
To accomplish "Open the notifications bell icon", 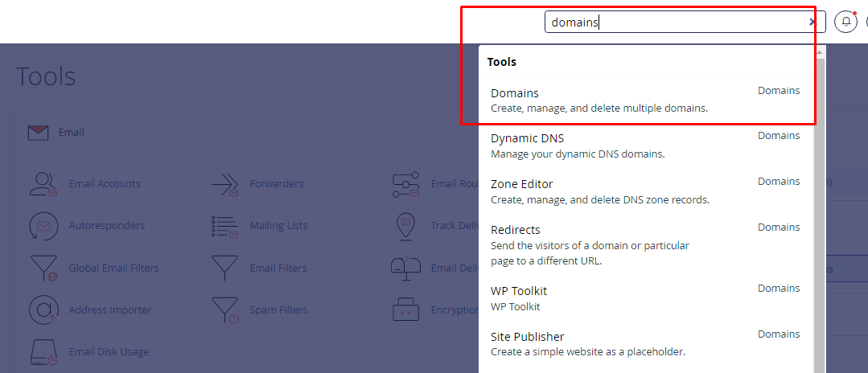I will click(845, 22).
